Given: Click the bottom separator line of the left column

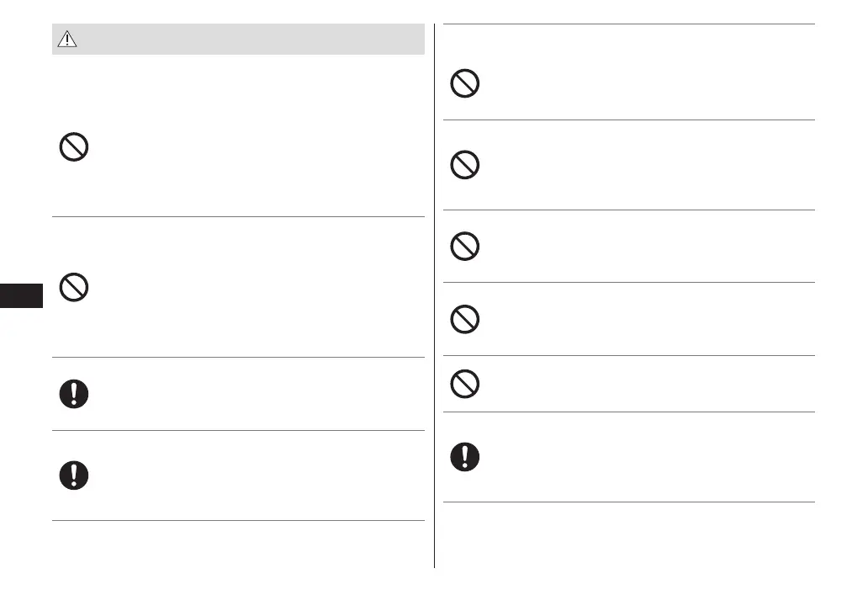Looking at the screenshot, I should click(x=238, y=521).
